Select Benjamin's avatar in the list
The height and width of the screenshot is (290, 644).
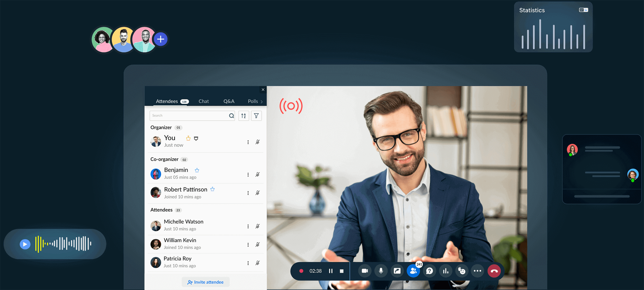[x=156, y=174]
